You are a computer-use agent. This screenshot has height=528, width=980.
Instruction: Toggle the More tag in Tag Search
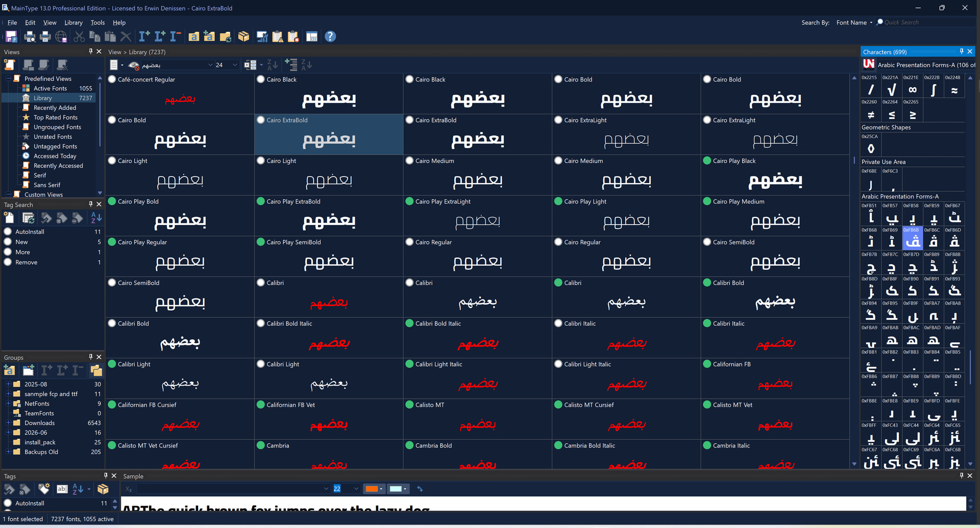(8, 252)
